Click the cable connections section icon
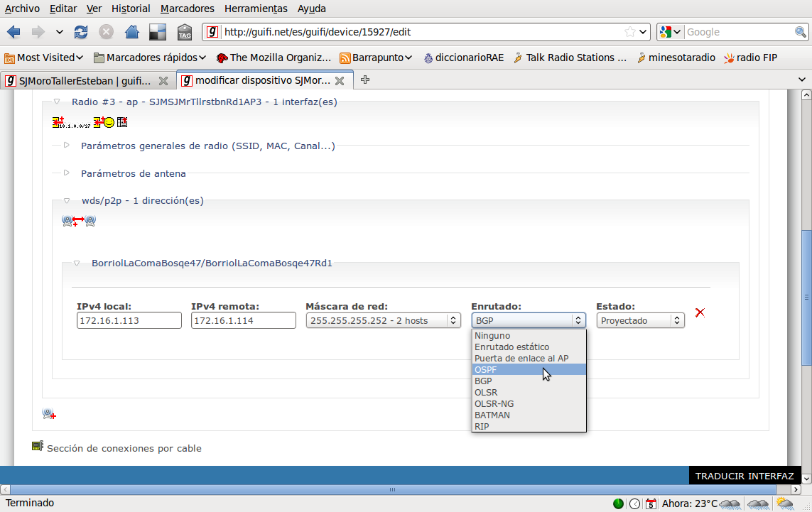Screen dimensions: 812x512 [38, 447]
